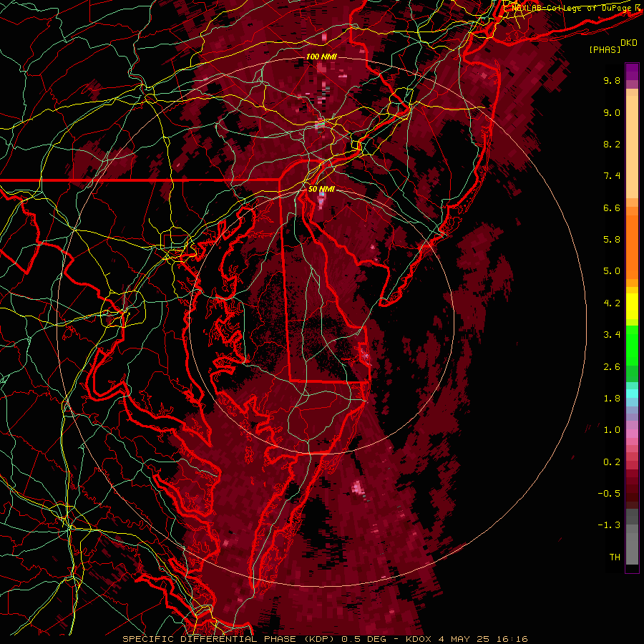This screenshot has height=644, width=644.
Task: Click the gray threshold band of the color bar
Action: coord(632,537)
